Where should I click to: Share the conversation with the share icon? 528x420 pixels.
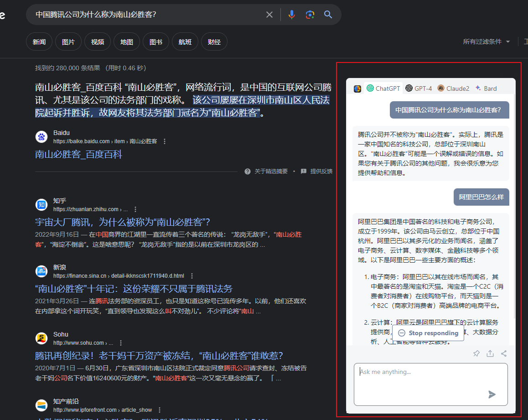504,353
